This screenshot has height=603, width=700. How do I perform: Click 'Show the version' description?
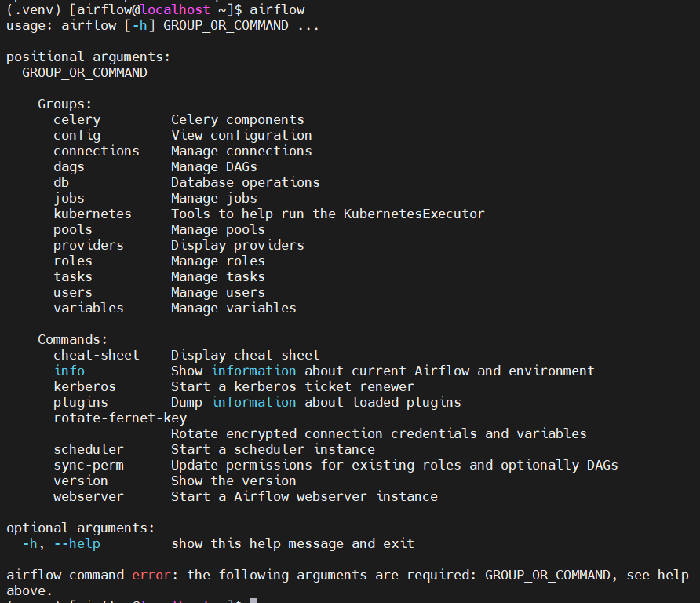(234, 481)
